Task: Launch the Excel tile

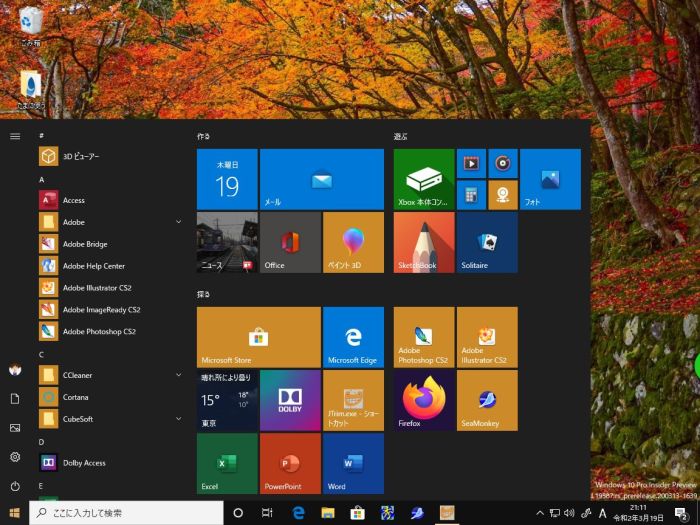Action: tap(227, 463)
